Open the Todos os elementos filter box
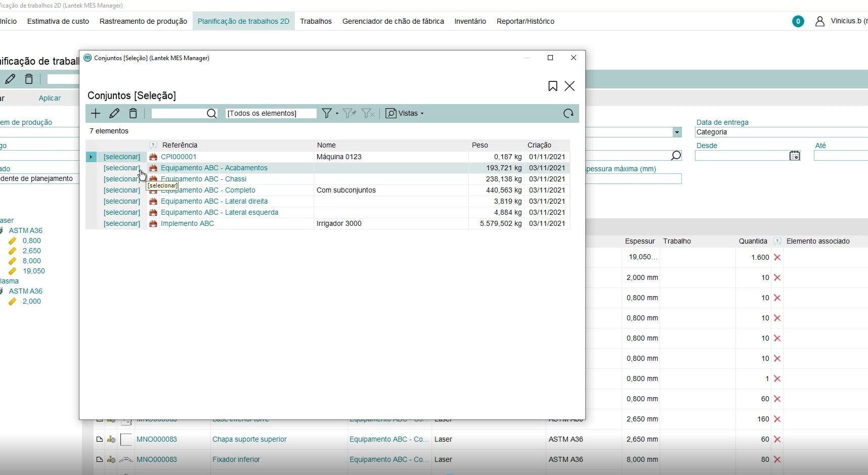Screen dimensions: 868x475 [x=271, y=114]
